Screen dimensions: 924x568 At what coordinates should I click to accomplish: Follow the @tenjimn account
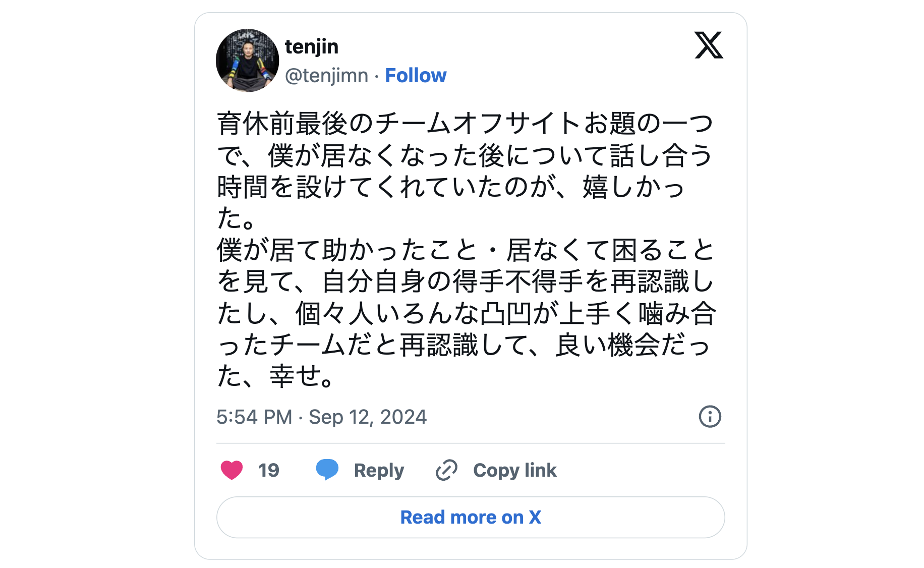[x=416, y=76]
